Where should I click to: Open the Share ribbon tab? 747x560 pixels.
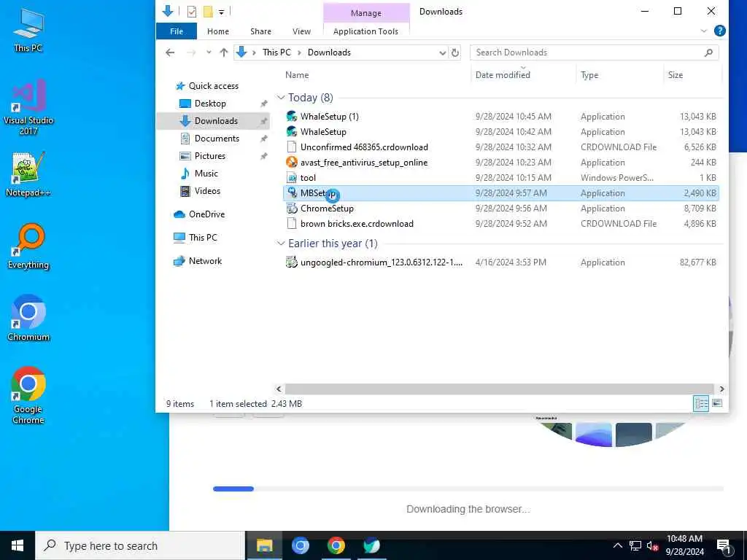(x=260, y=31)
